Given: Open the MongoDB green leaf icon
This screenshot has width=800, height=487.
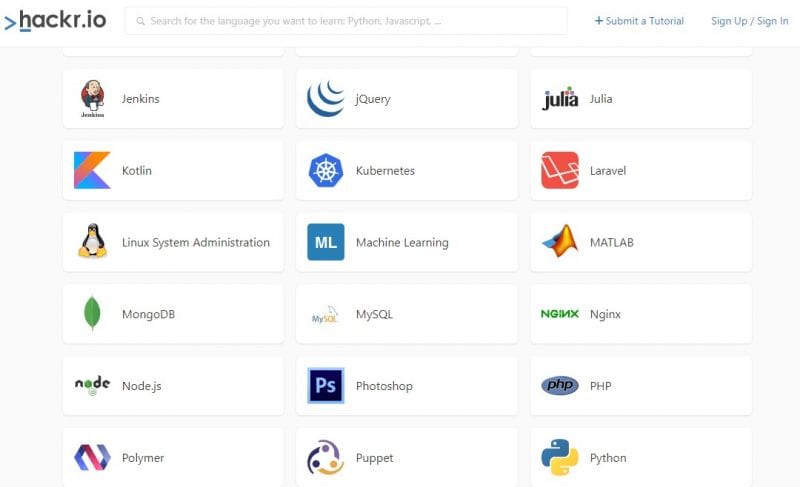Looking at the screenshot, I should (x=92, y=313).
